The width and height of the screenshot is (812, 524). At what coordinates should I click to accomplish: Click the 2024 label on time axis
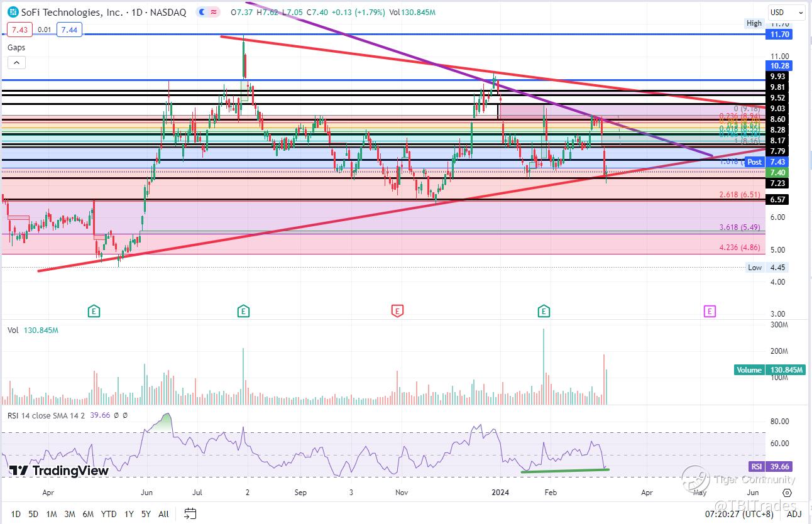(500, 493)
